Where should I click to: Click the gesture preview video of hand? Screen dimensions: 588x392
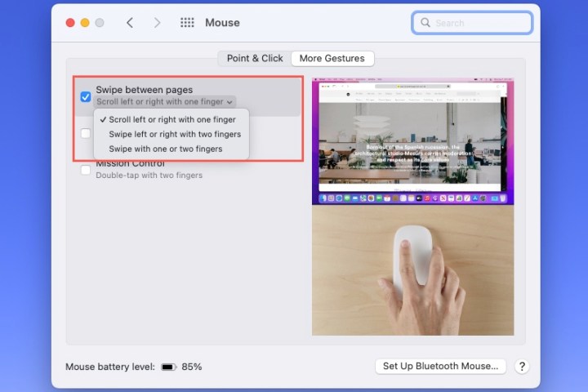coord(413,270)
